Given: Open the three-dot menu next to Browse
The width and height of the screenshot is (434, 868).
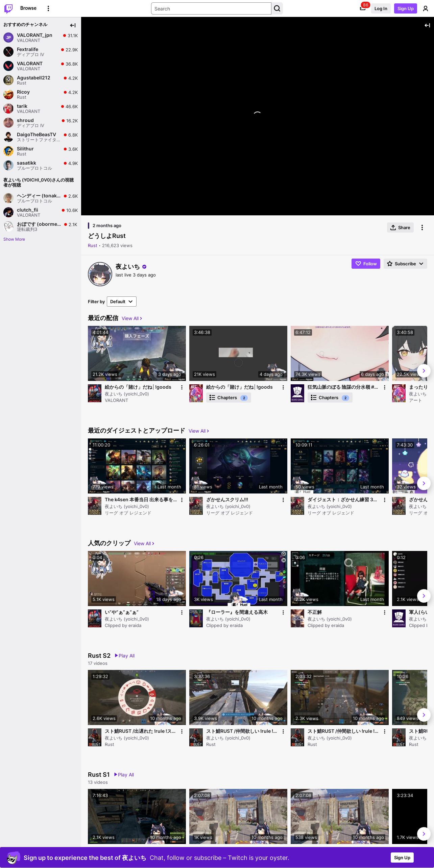Looking at the screenshot, I should (48, 8).
